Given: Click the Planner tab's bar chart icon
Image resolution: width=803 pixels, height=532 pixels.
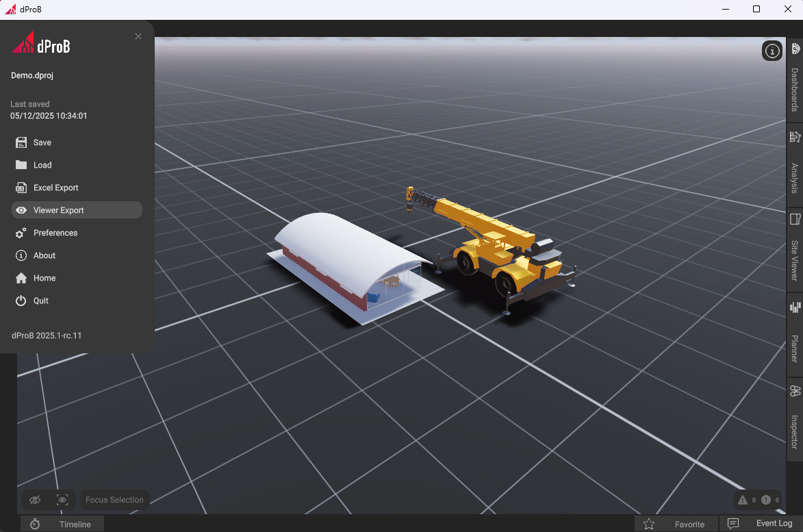Looking at the screenshot, I should [795, 307].
